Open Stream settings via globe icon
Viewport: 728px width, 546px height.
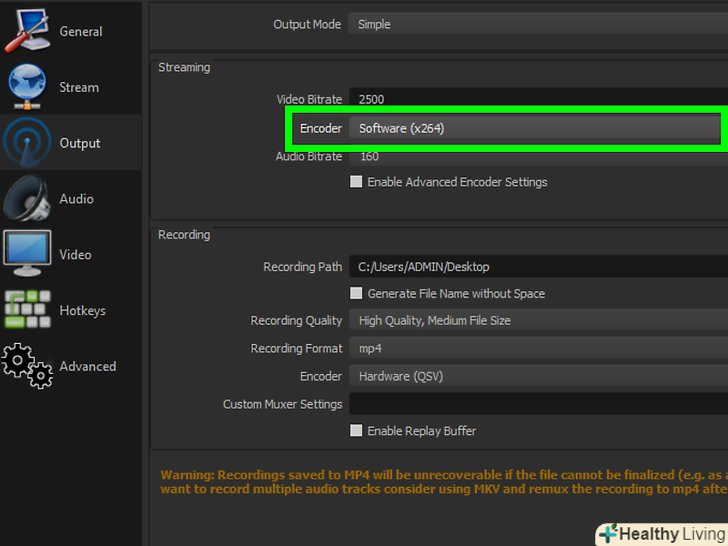pyautogui.click(x=27, y=86)
